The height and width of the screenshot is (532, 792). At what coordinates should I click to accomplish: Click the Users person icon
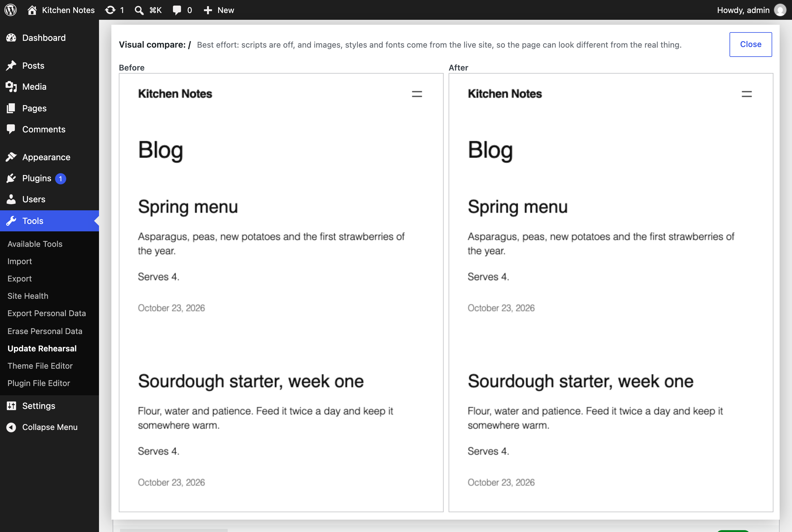coord(11,199)
